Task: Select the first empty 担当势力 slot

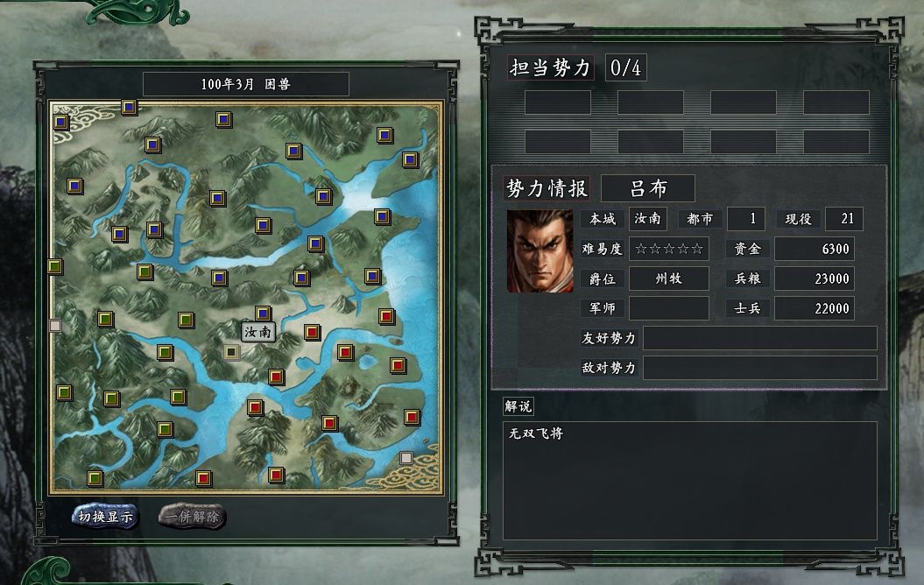Action: pos(557,102)
